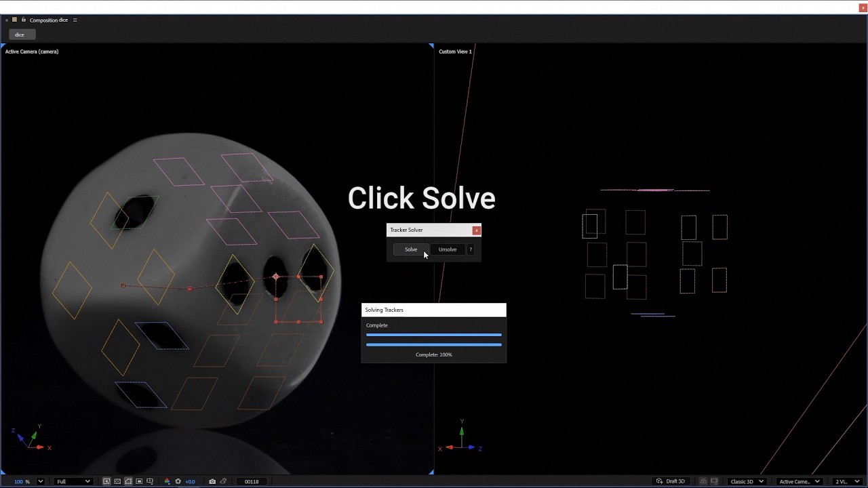The height and width of the screenshot is (488, 868).
Task: Open the channel and color management settings
Action: pyautogui.click(x=167, y=481)
